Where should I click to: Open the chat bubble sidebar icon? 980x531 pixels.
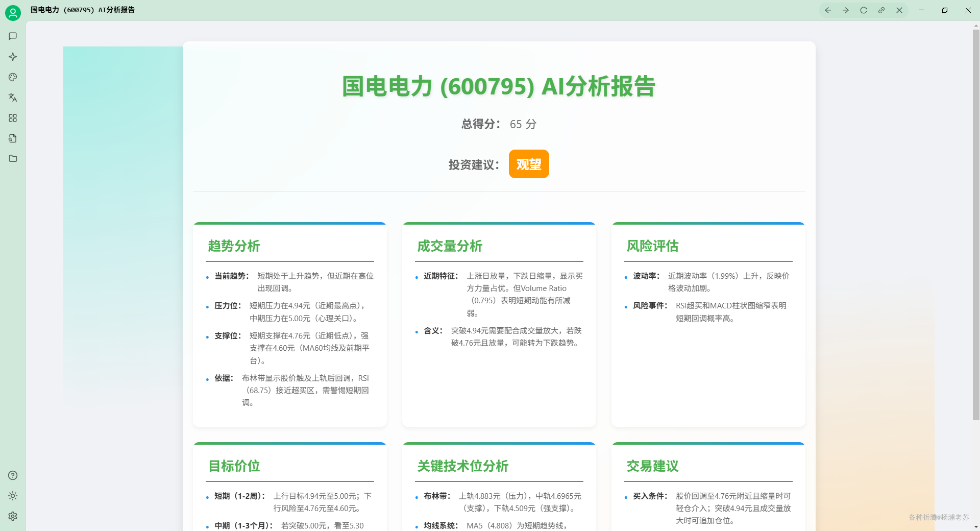(x=13, y=36)
